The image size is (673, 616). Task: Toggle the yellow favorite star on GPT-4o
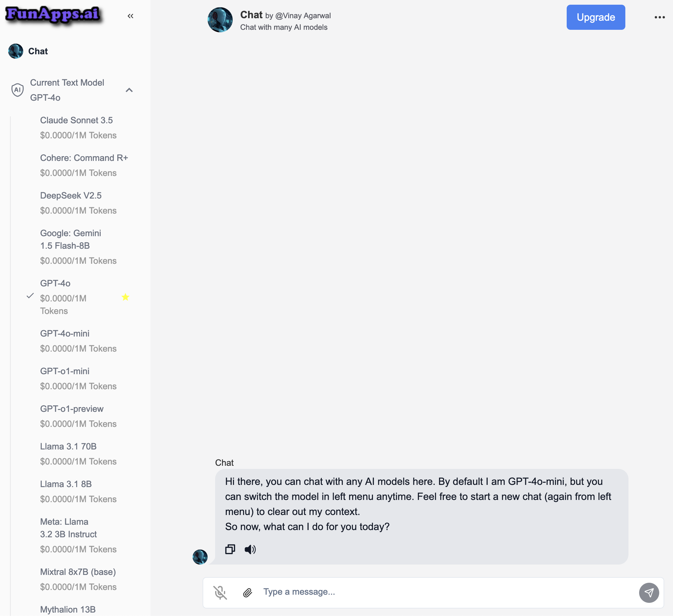125,297
